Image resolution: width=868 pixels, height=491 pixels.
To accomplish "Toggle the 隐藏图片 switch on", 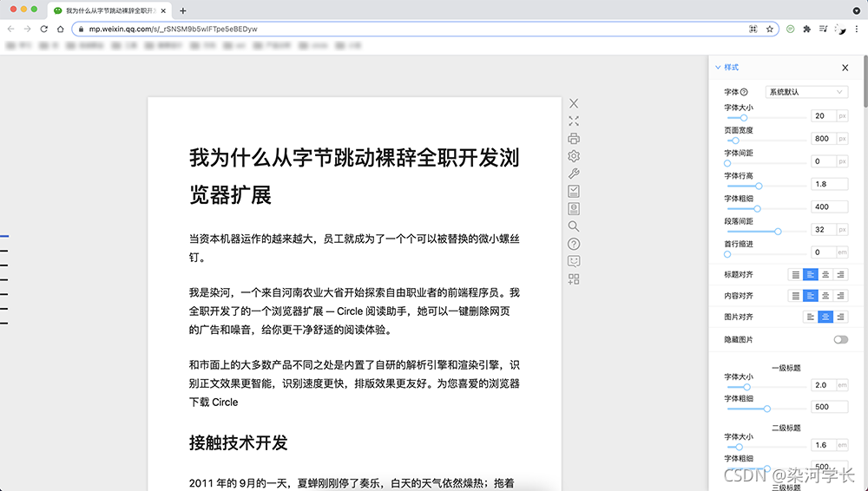I will point(840,339).
